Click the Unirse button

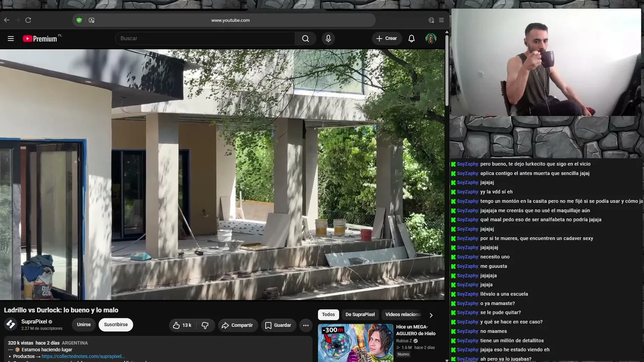tap(84, 325)
